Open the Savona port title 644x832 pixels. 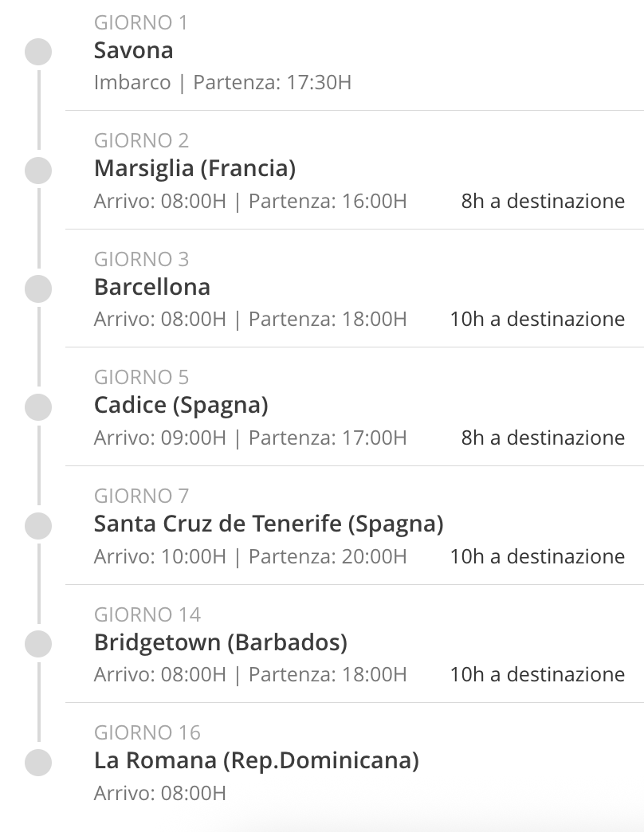[134, 50]
